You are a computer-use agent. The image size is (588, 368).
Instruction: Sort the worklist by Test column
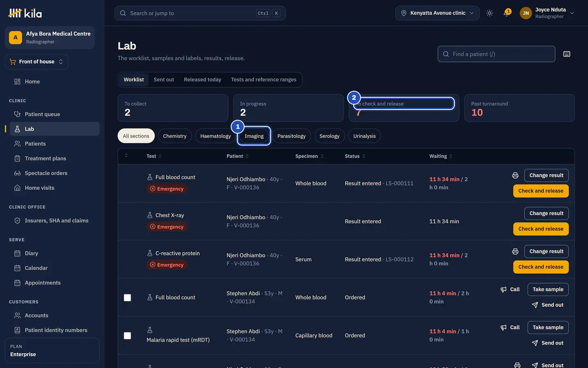click(154, 156)
